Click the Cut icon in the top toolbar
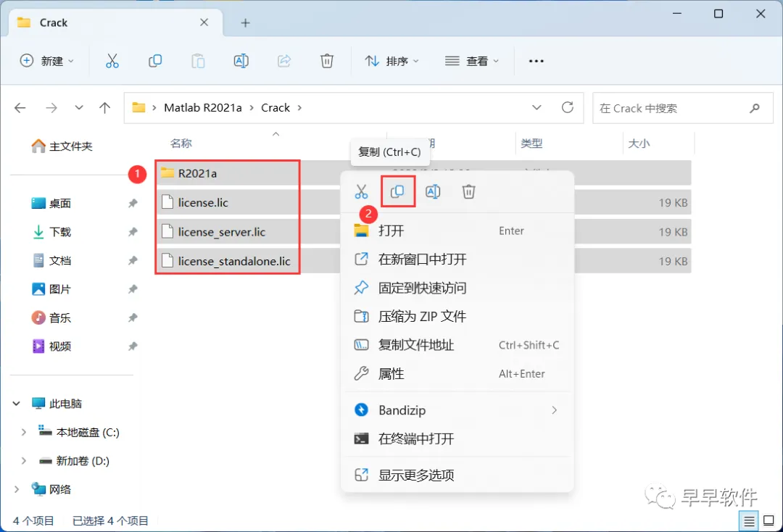 (112, 61)
